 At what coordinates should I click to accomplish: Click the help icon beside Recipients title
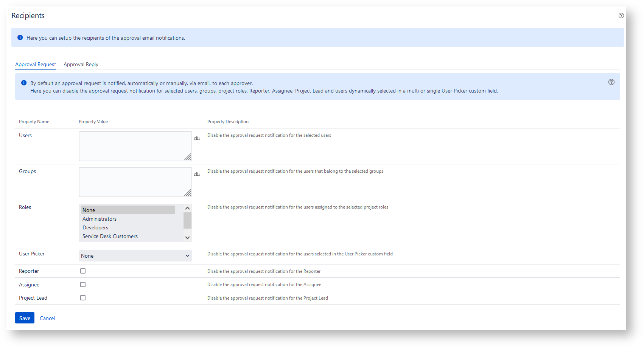coord(621,15)
